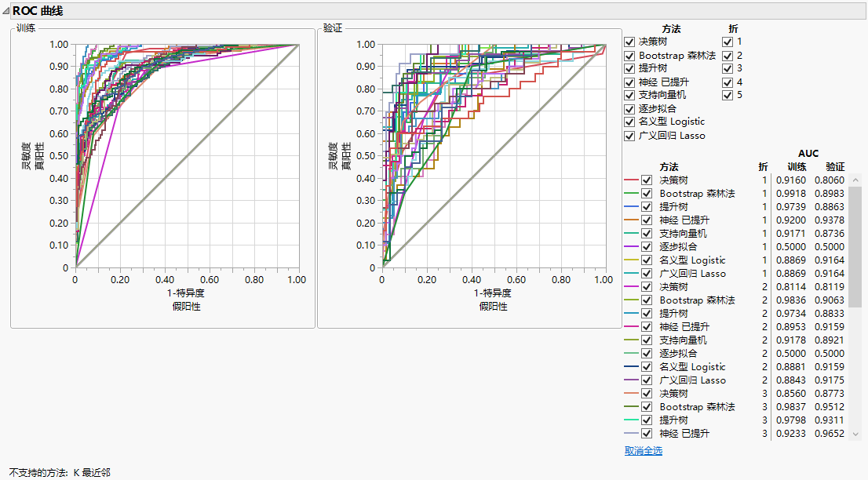This screenshot has height=480, width=868.
Task: Click the 训练 panel title label
Action: [27, 27]
